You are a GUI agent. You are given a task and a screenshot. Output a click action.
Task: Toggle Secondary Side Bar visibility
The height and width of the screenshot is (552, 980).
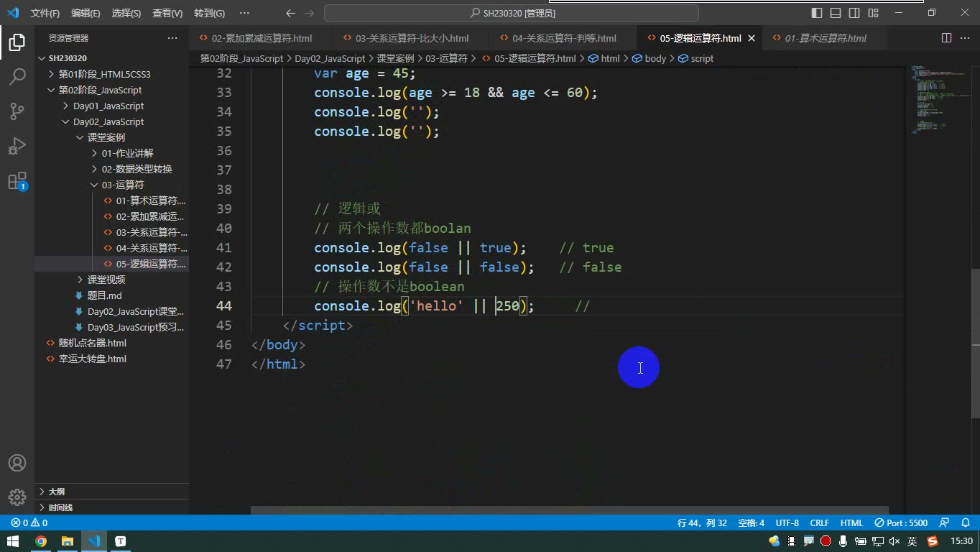point(854,13)
